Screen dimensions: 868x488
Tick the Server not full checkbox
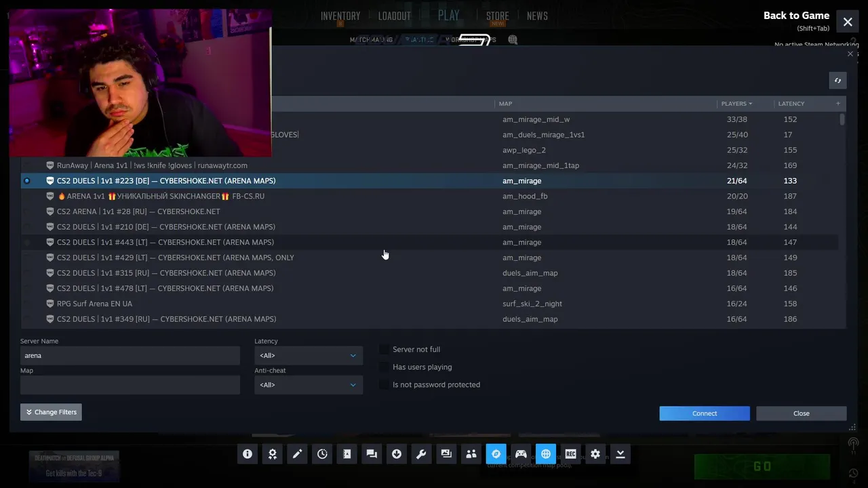click(384, 349)
